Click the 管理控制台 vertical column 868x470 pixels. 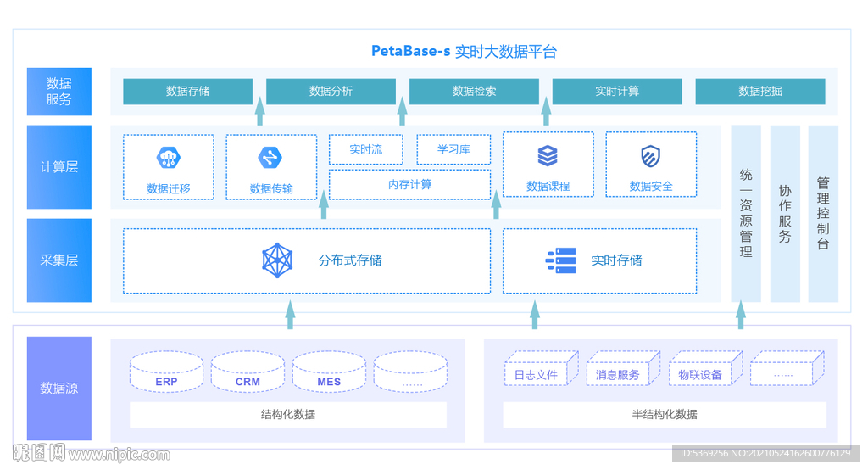coord(823,214)
